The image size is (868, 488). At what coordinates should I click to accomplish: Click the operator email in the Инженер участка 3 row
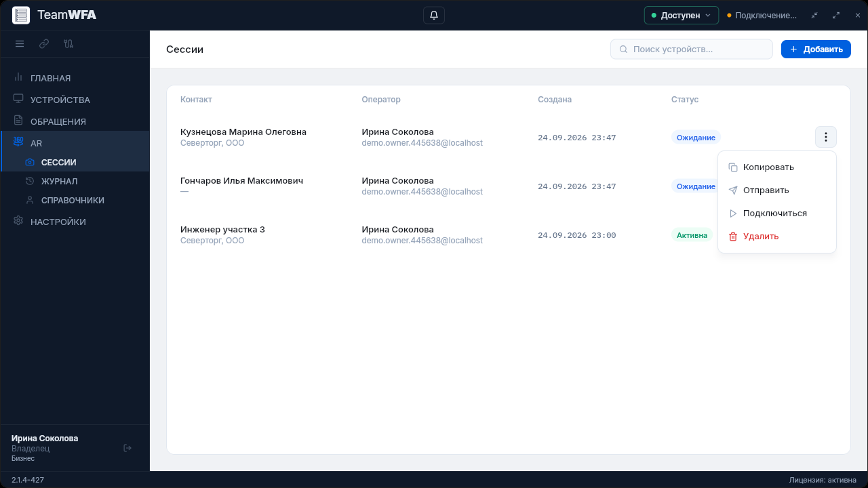click(422, 241)
